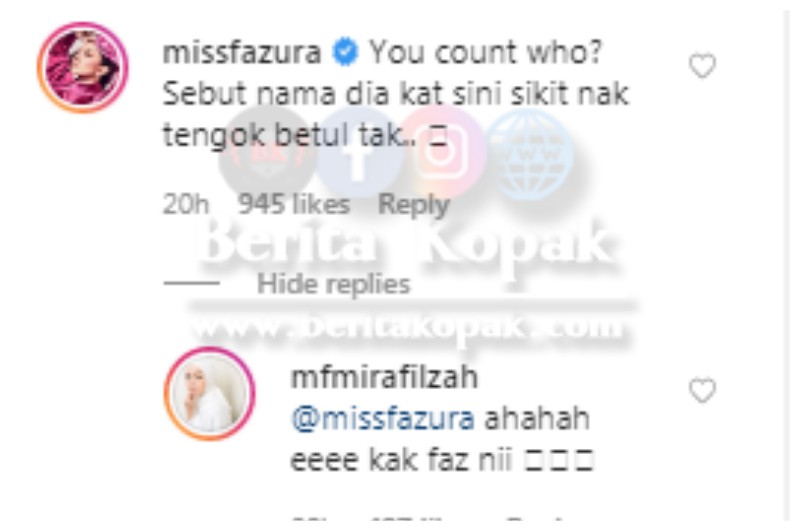Viewport: 800px width, 531px height.
Task: View the 945 likes list
Action: (x=294, y=205)
